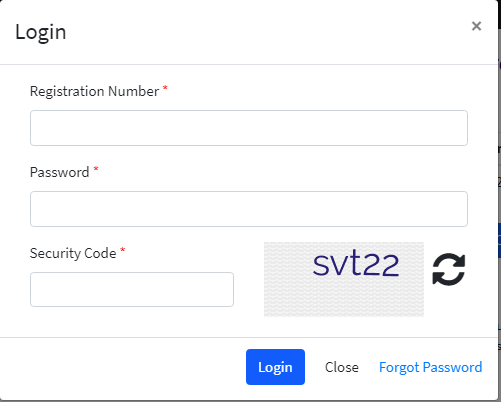This screenshot has width=501, height=402.
Task: Submit with the blue Login button
Action: [x=275, y=367]
